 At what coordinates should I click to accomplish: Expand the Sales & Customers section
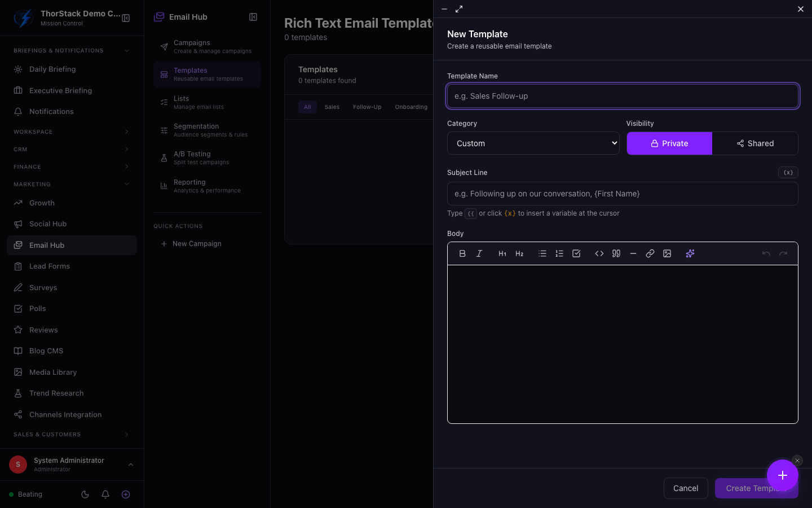tap(72, 435)
